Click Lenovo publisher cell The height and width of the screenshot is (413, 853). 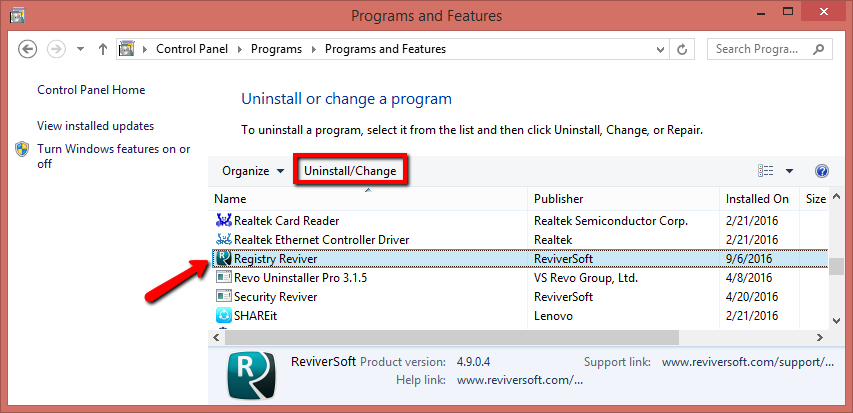tap(553, 316)
